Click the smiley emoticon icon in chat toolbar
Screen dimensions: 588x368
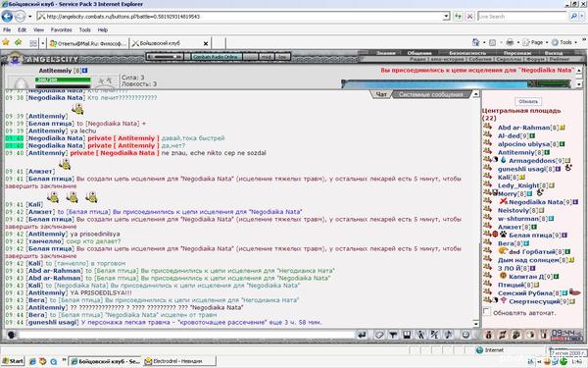(465, 335)
